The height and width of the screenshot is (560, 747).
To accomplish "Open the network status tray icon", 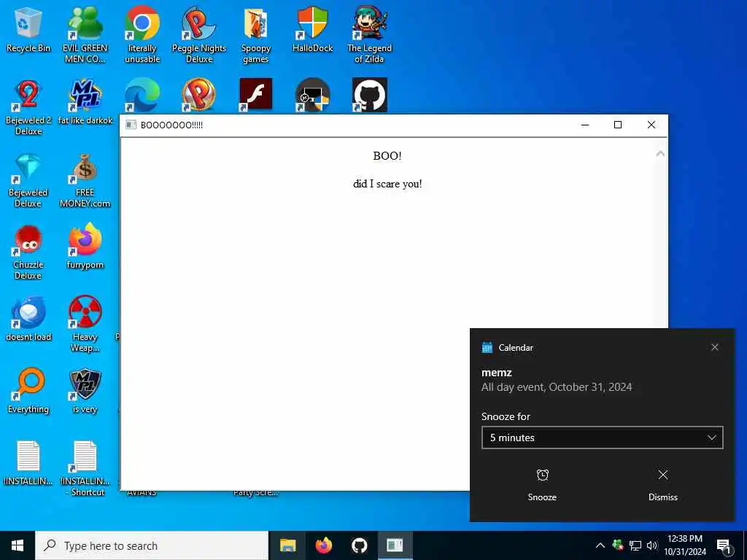I will pos(635,545).
